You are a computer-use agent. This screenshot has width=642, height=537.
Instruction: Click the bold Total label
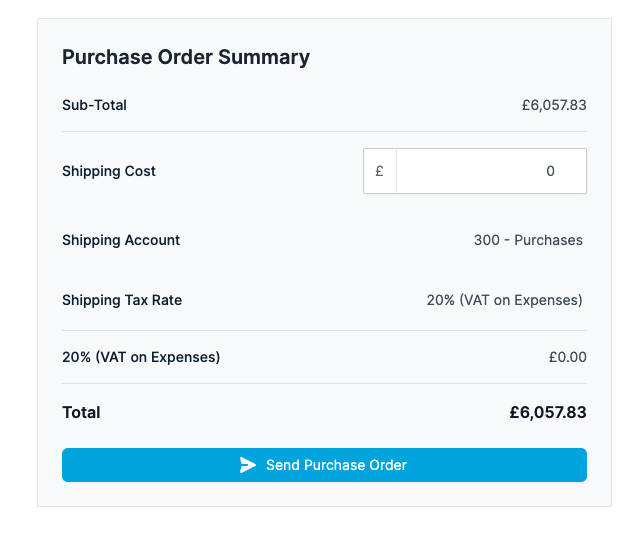[x=81, y=412]
